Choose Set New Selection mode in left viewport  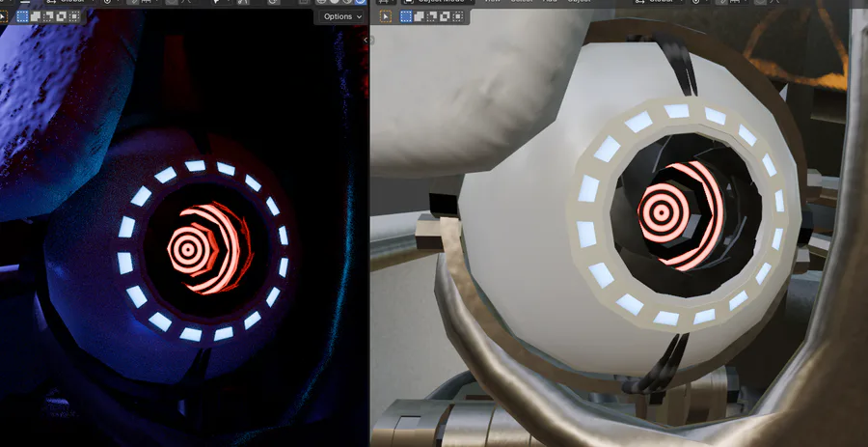(22, 16)
